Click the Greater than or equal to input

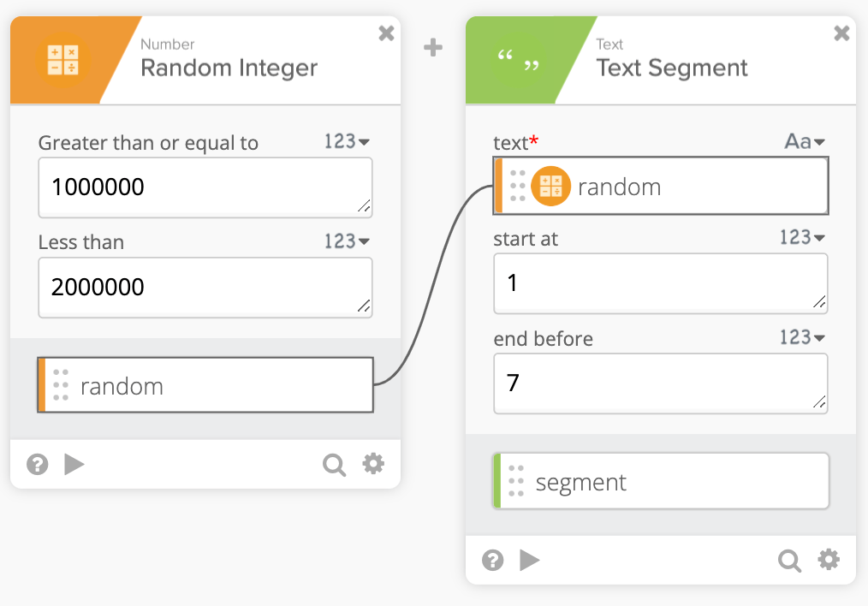pos(205,187)
